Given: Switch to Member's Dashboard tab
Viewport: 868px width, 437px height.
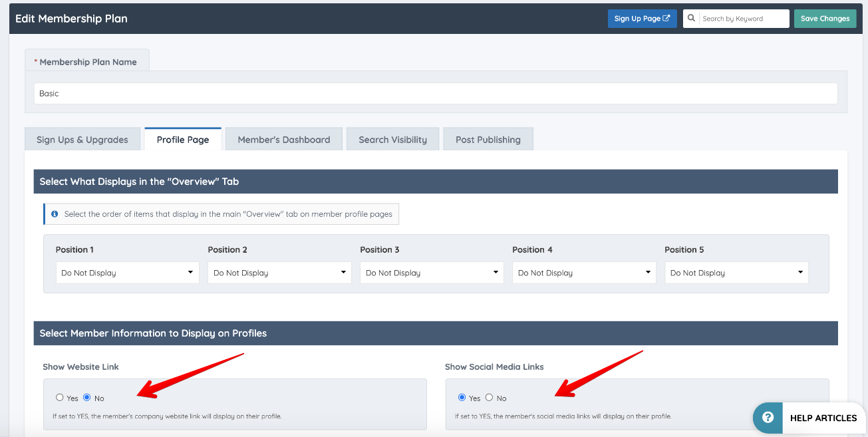Looking at the screenshot, I should [x=284, y=139].
